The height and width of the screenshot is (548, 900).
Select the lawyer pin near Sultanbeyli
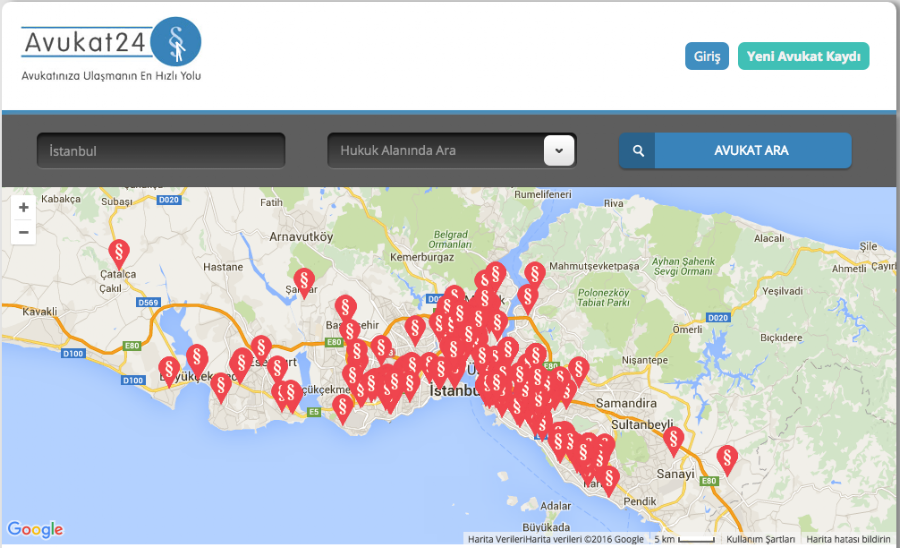pyautogui.click(x=673, y=440)
